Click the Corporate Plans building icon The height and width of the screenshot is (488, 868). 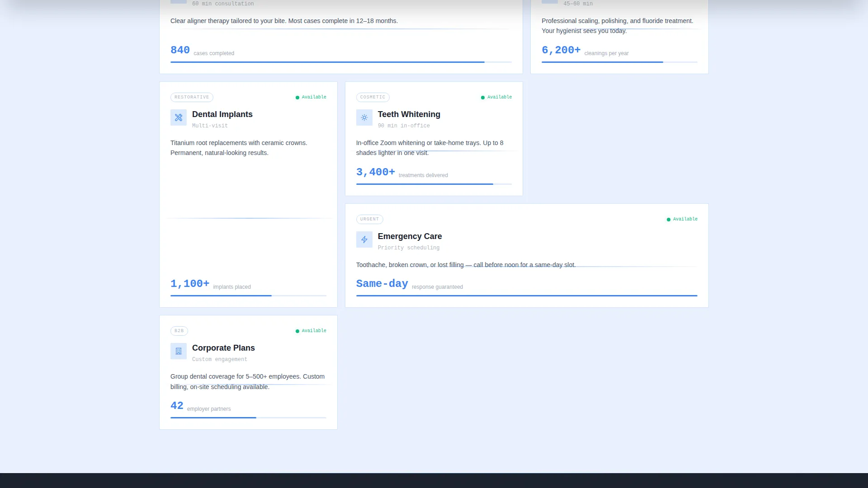click(179, 351)
